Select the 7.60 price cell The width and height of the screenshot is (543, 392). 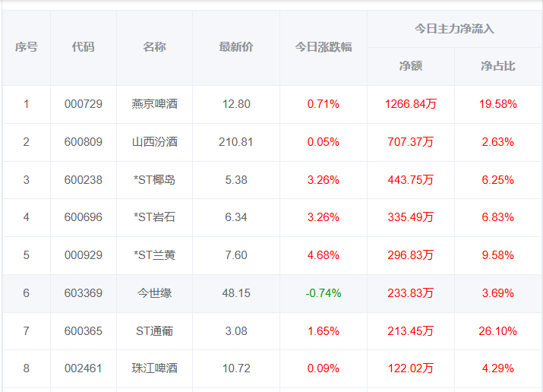coord(236,255)
